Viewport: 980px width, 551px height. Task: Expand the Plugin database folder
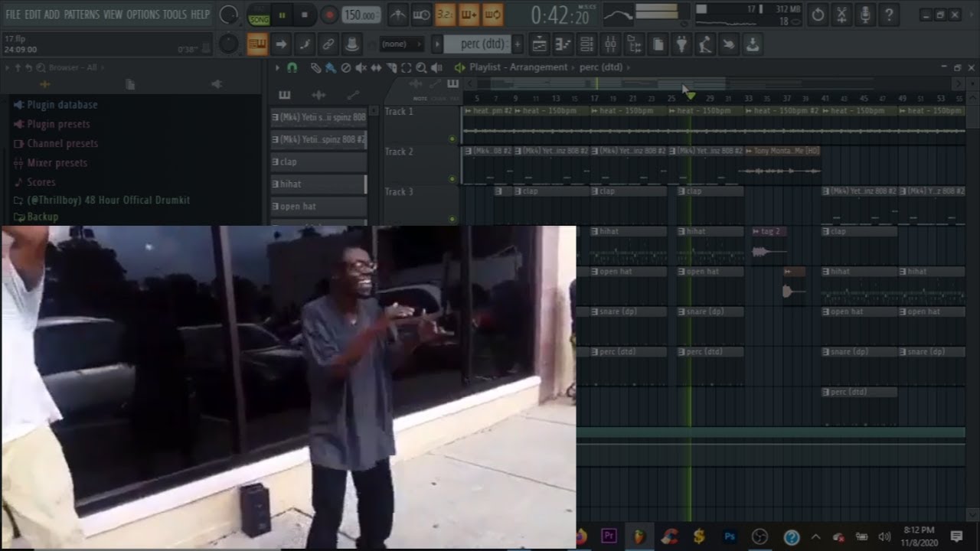tap(55, 105)
